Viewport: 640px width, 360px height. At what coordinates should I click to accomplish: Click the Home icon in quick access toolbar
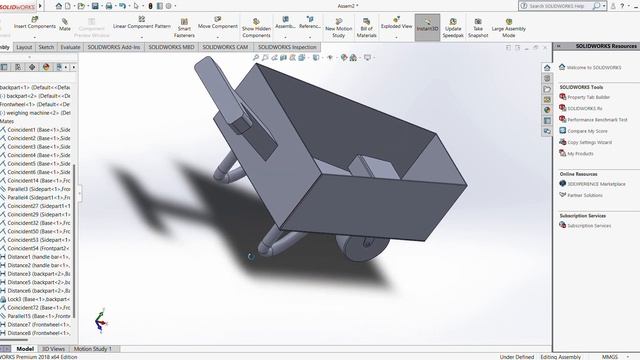(59, 6)
